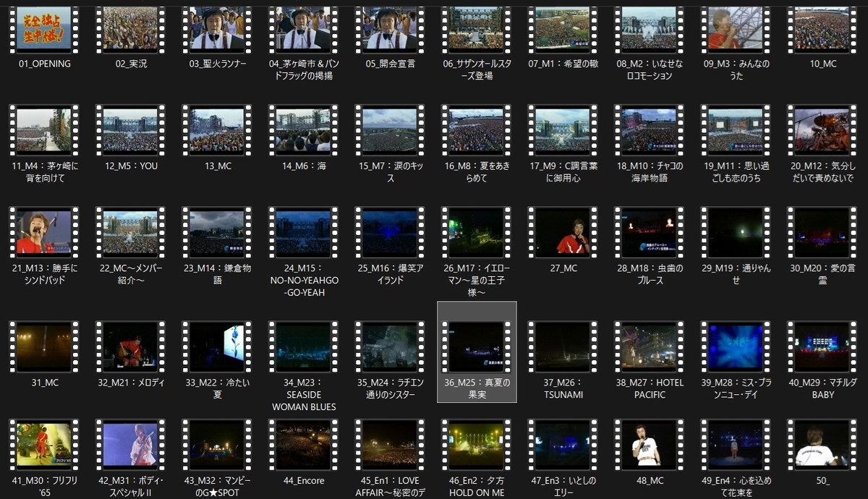
Task: Click the 32_M21：メロディ file name
Action: point(130,383)
